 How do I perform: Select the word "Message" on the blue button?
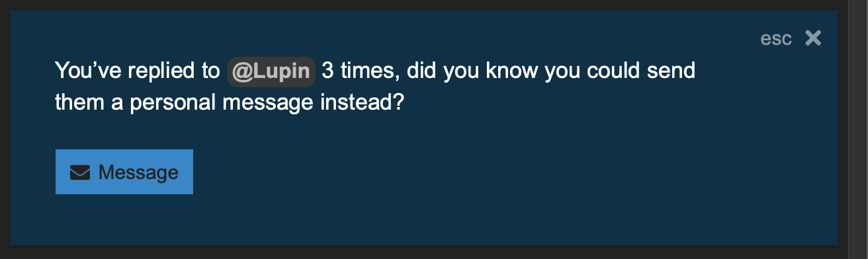[x=138, y=172]
